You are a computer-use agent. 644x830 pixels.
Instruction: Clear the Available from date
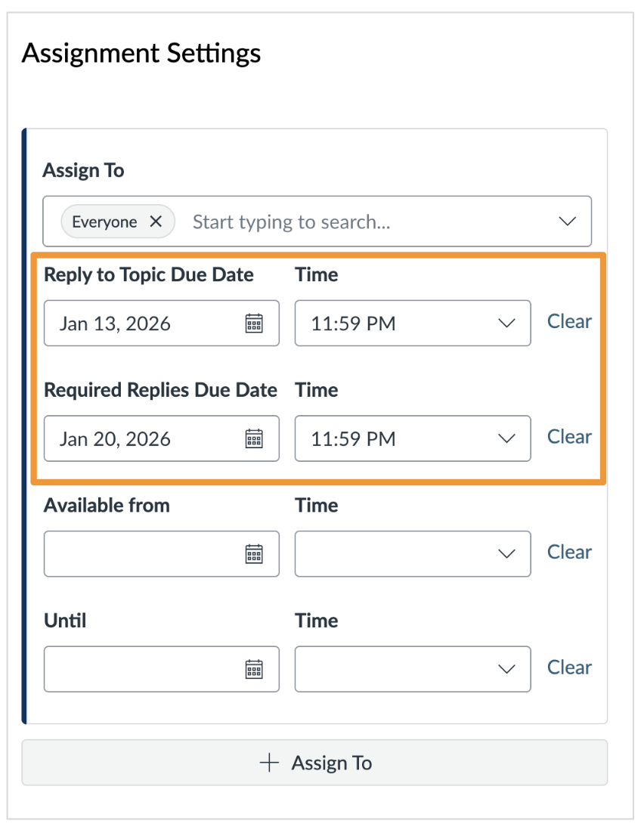click(569, 552)
